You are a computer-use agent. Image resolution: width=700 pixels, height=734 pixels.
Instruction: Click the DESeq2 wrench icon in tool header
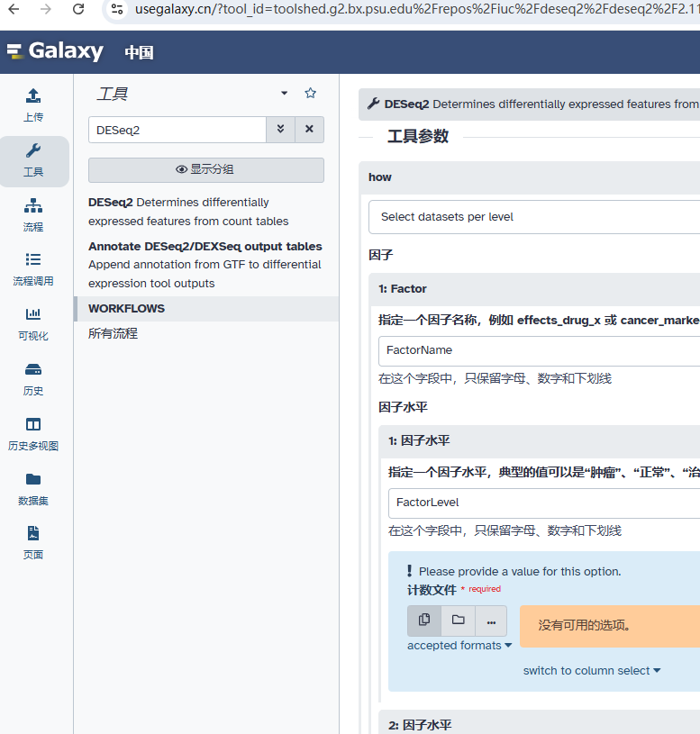[373, 104]
